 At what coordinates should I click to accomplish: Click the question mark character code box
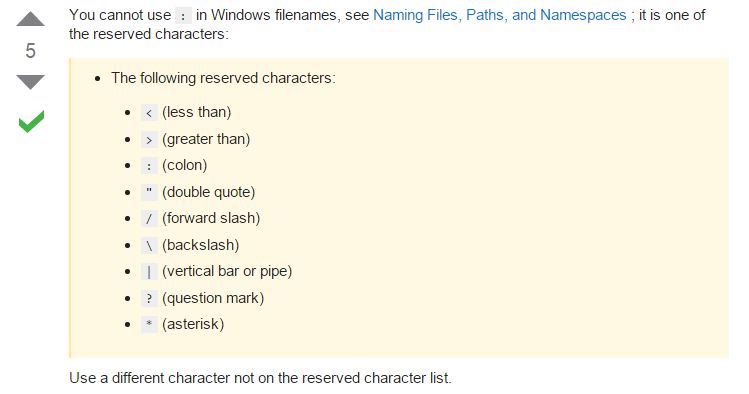click(x=149, y=298)
